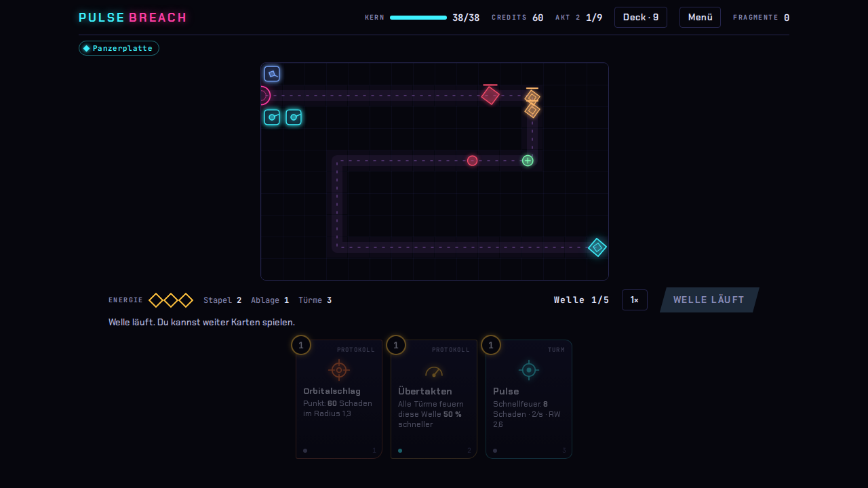The height and width of the screenshot is (488, 868).
Task: Click the core health value 38/38
Action: (x=466, y=18)
